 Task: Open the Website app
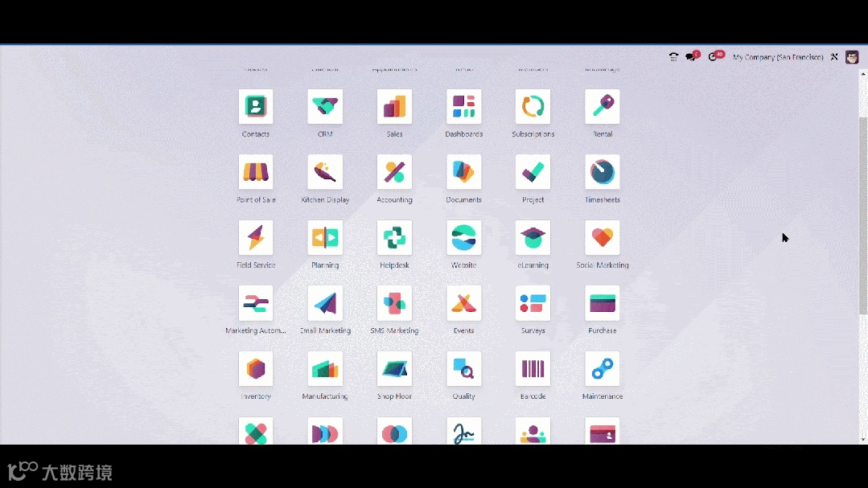pyautogui.click(x=464, y=237)
